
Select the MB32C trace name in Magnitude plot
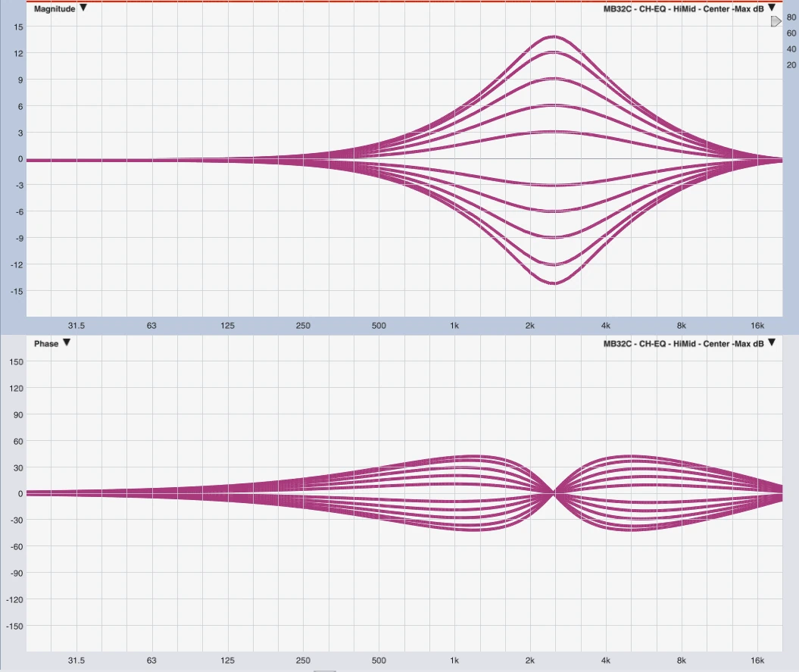tap(683, 8)
